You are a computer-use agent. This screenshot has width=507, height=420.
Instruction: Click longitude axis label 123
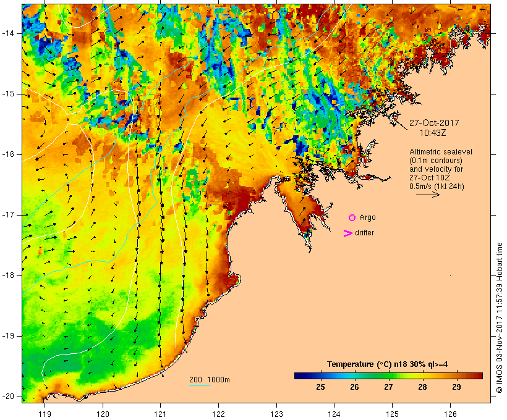pos(276,414)
